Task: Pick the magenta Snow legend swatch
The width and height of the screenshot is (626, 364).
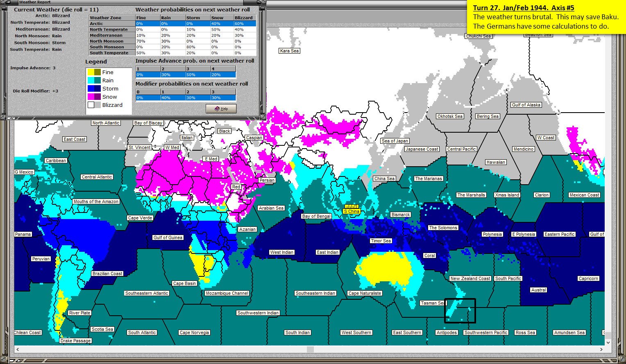Action: (91, 97)
